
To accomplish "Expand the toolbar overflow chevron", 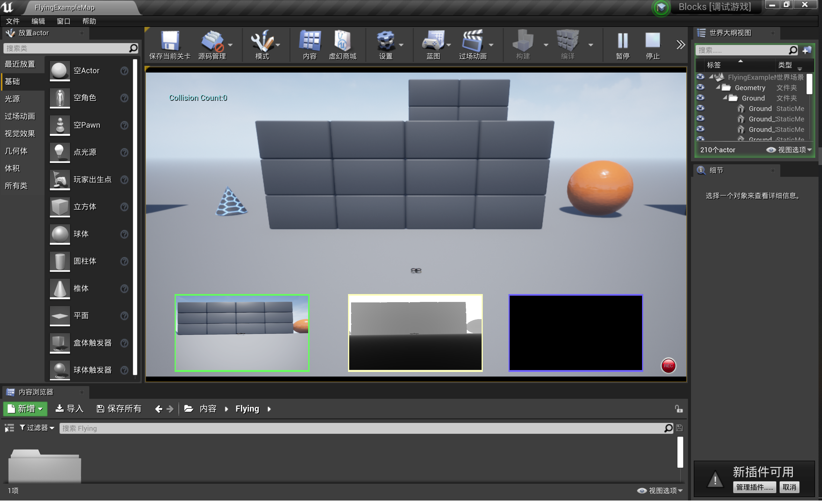I will pyautogui.click(x=680, y=44).
